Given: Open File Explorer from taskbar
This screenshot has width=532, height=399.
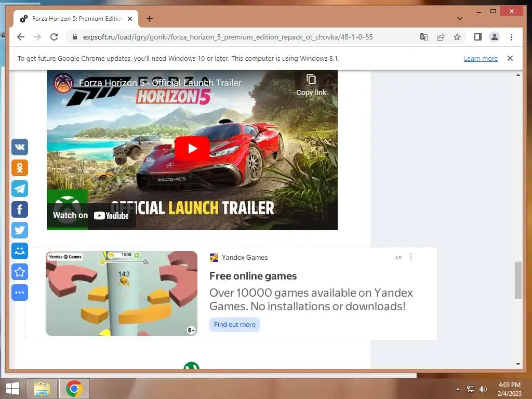Looking at the screenshot, I should click(x=42, y=389).
